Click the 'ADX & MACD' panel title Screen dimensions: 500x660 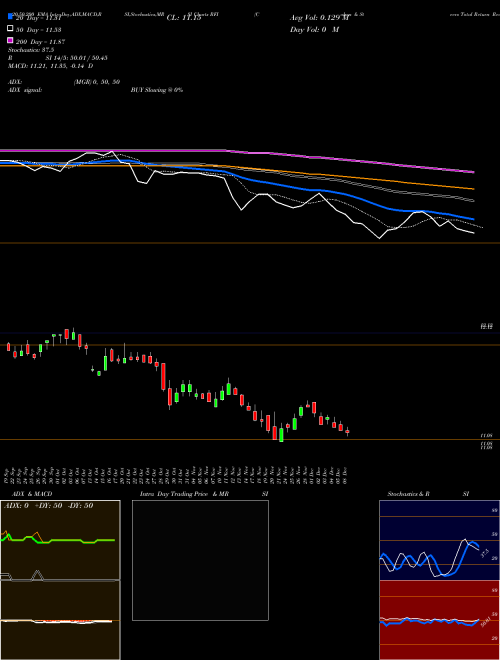point(32,494)
